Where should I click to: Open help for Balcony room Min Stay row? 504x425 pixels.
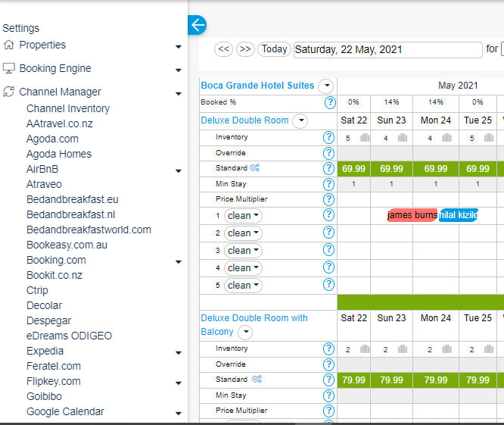(x=328, y=395)
